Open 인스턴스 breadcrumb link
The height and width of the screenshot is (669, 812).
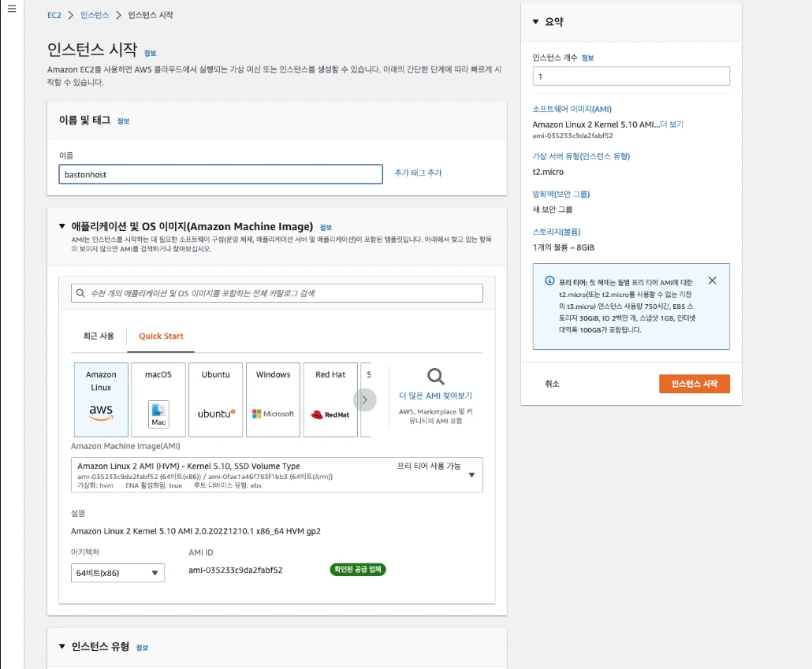tap(95, 15)
